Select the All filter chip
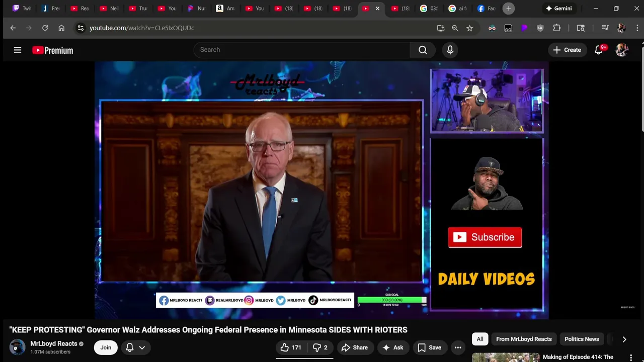 coord(480,339)
